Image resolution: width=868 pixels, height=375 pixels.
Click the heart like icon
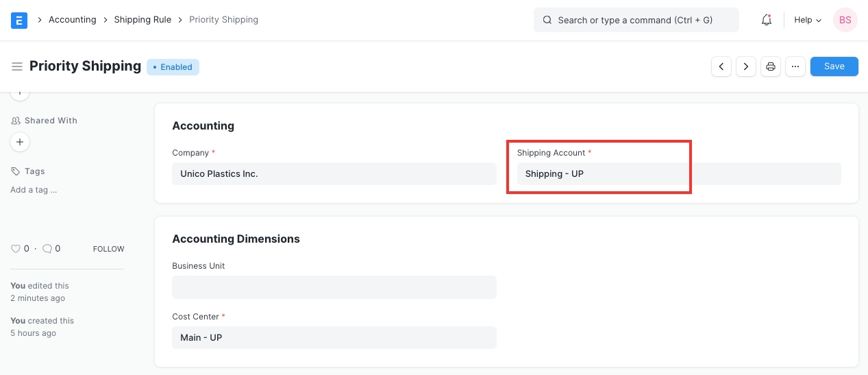click(16, 249)
